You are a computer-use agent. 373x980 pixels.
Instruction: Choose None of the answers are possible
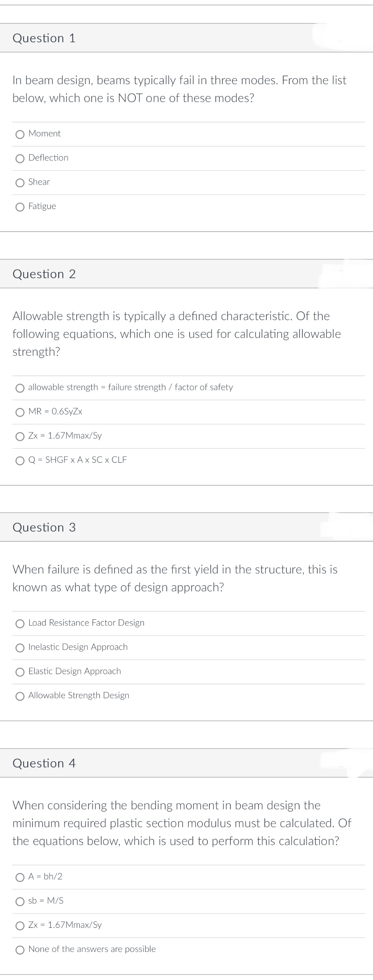pos(20,949)
